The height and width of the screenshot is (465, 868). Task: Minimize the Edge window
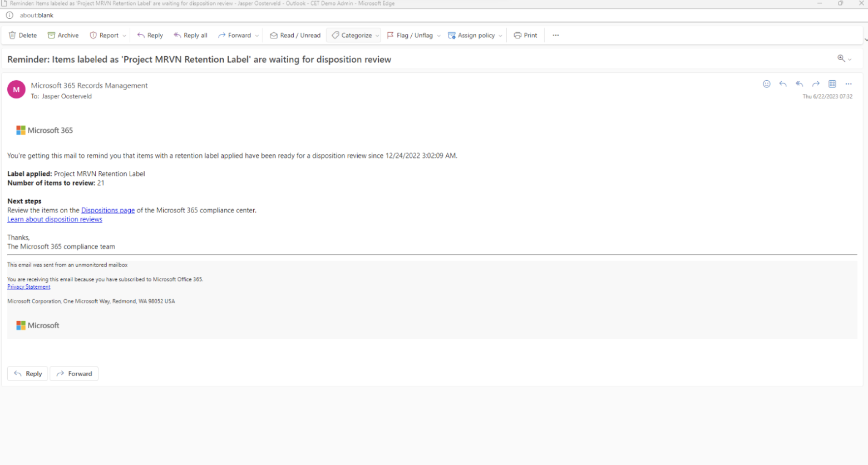(820, 3)
